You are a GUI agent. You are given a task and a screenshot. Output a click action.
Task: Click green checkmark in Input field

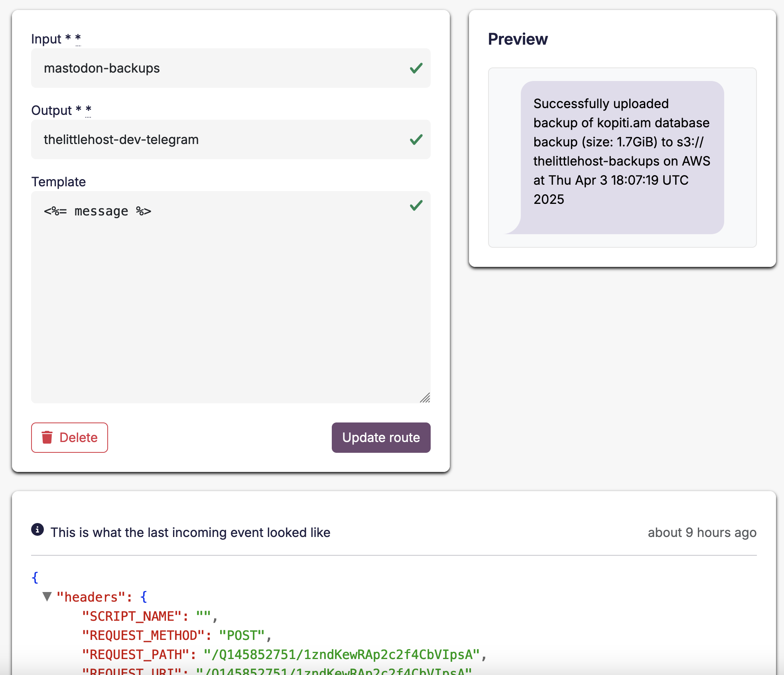click(416, 68)
